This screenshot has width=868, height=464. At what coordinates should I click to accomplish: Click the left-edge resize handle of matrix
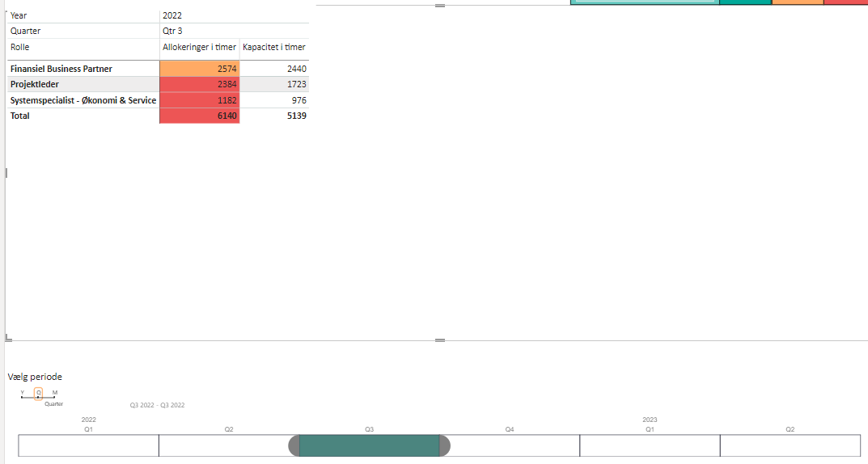tap(6, 173)
